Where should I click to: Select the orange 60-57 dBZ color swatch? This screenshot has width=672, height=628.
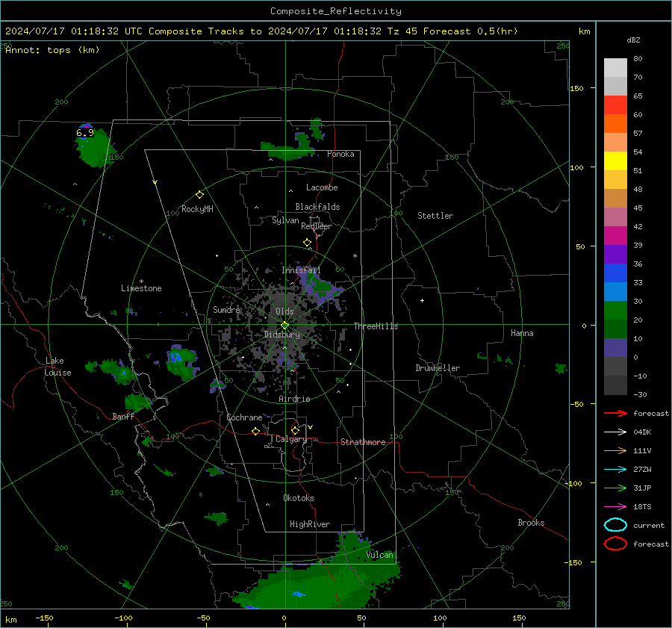615,124
